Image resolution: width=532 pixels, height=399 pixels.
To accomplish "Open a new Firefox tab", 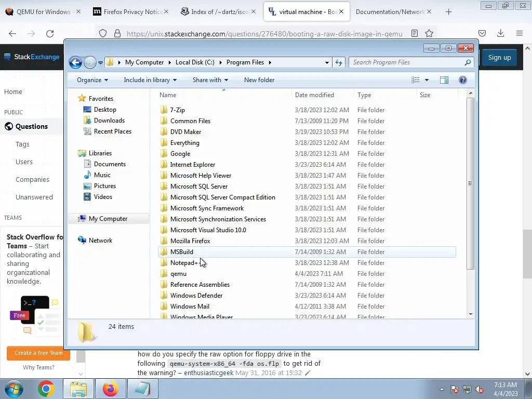I will pos(448,12).
